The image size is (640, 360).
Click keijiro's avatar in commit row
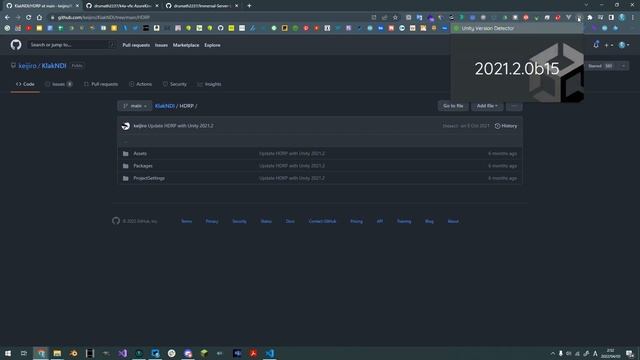point(126,126)
